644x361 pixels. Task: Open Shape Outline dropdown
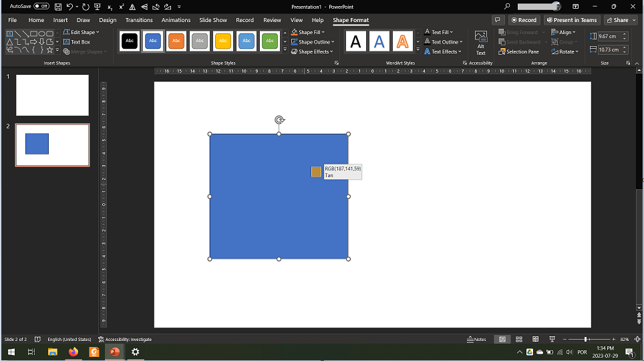[x=313, y=42]
